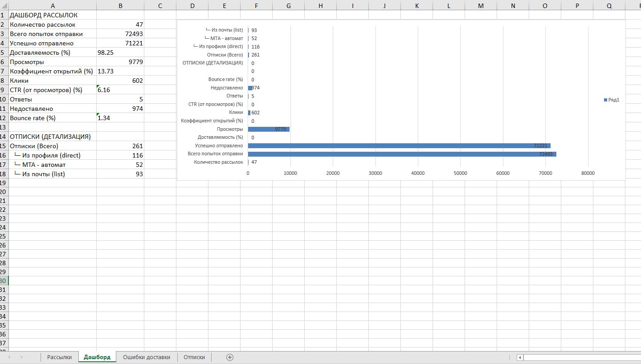Select the Дашборд sheet tab
641x364 pixels.
[x=97, y=357]
